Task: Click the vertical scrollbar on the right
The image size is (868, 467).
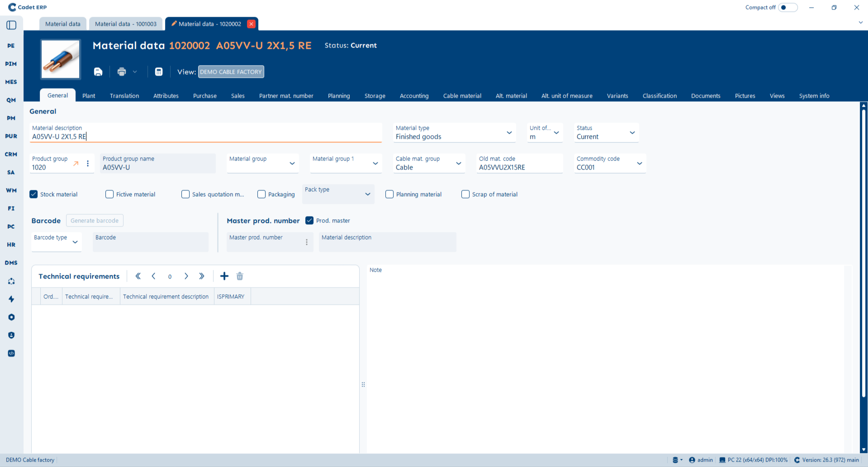Action: pos(863,271)
